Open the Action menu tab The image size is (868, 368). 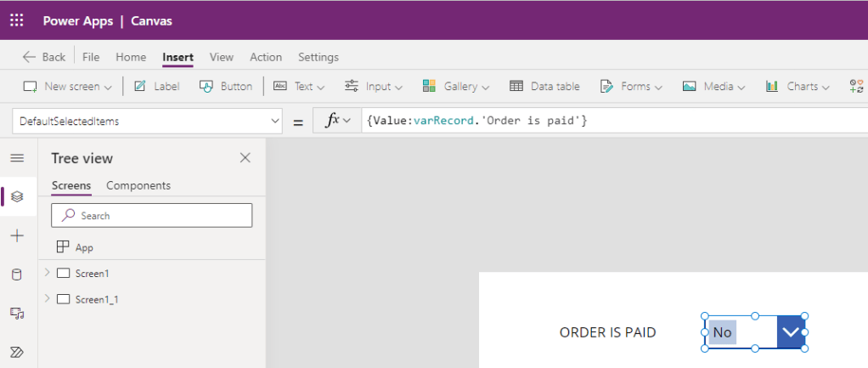coord(266,57)
